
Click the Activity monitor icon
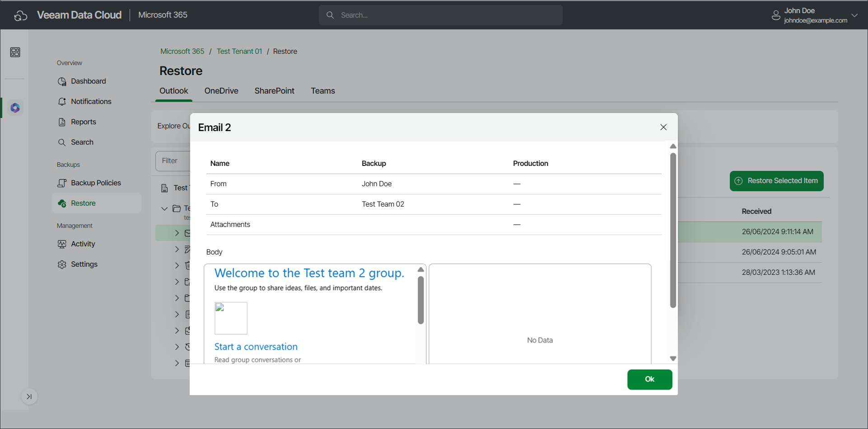[x=62, y=244]
